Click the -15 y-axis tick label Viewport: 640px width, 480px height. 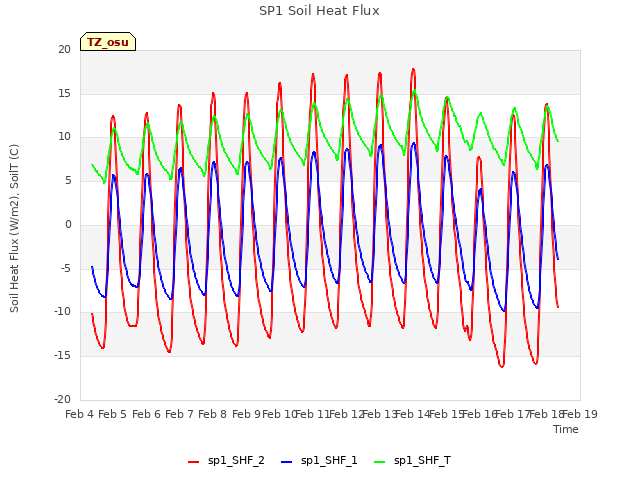[x=62, y=356]
